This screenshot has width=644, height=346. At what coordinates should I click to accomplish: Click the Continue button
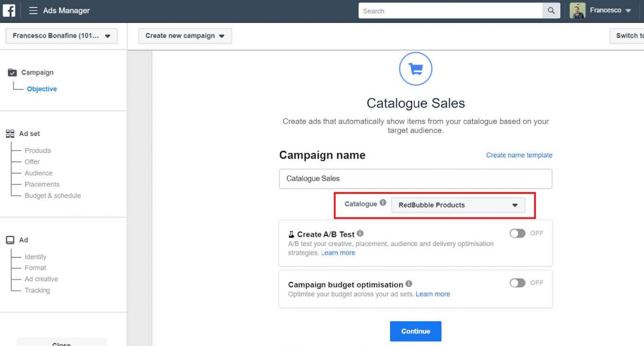click(415, 331)
